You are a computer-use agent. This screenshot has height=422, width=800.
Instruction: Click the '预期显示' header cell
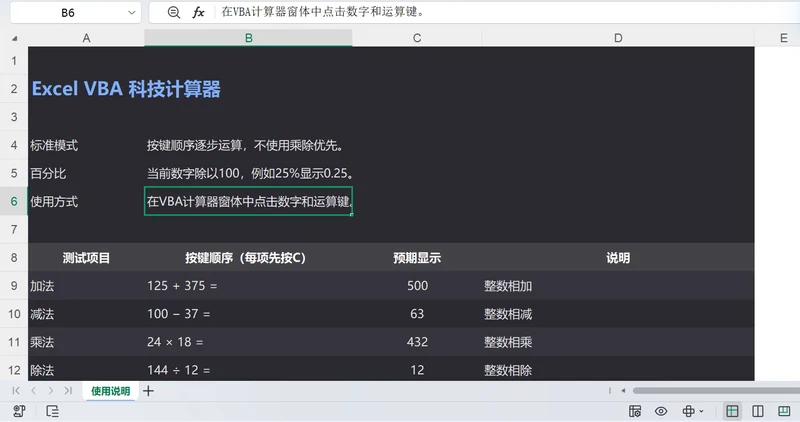click(417, 258)
